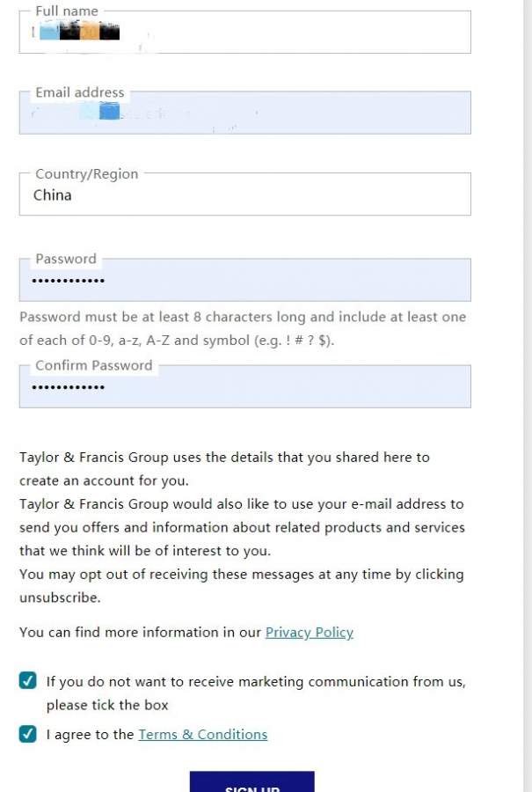Open the Country/Region field showing China
Screen dimensions: 532x792
coord(244,195)
